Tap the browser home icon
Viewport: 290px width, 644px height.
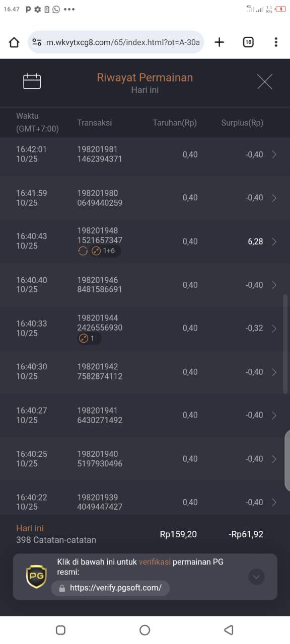point(14,42)
